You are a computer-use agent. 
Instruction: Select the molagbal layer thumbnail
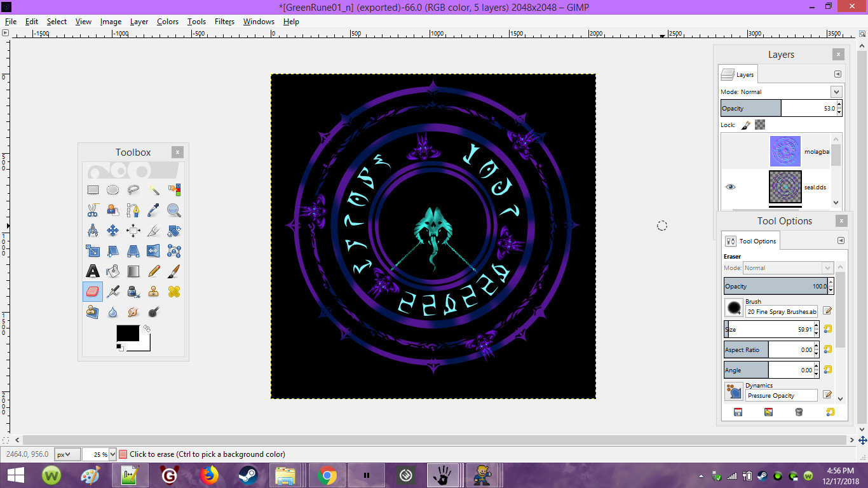point(785,151)
